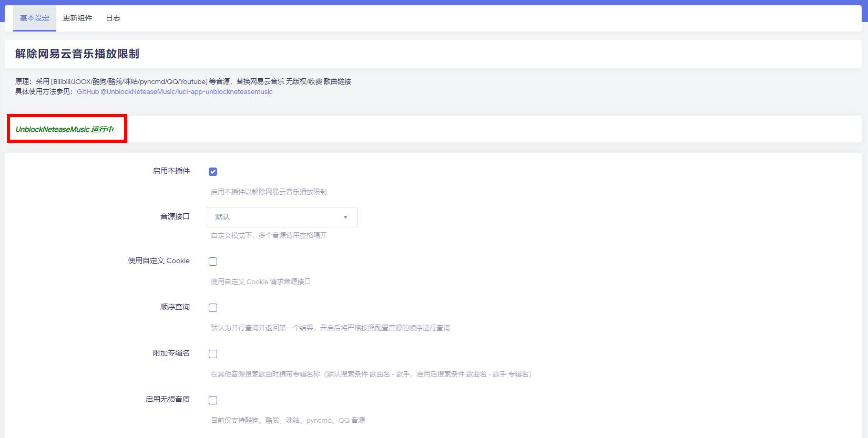Click the 附加专辑名 field label
Viewport: 868px width, 438px height.
(x=171, y=353)
